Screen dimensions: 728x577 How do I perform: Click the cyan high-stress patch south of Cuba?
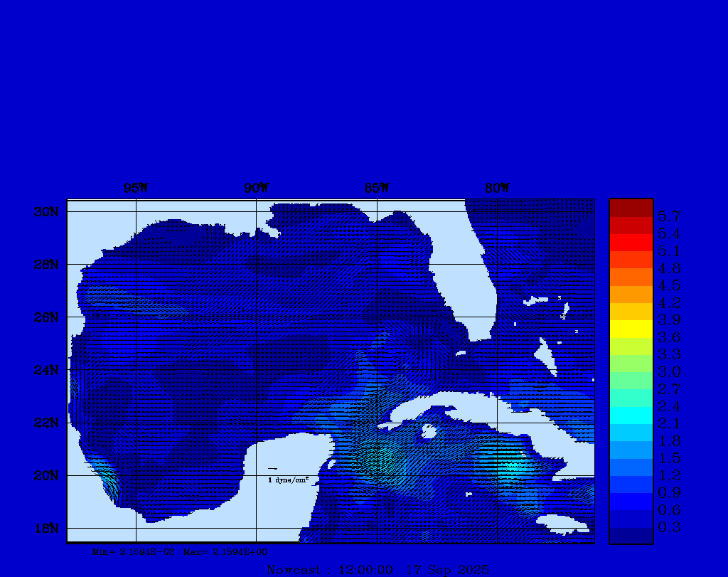512,466
